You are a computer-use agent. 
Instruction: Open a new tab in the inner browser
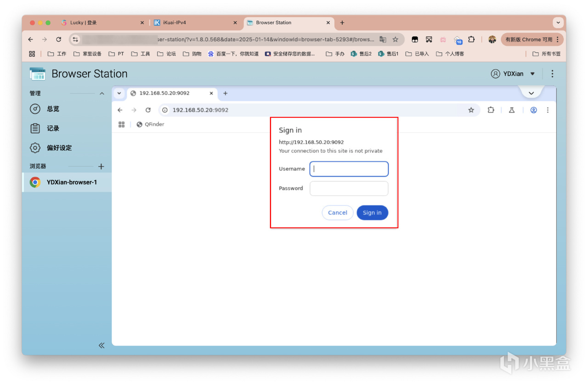pyautogui.click(x=226, y=93)
